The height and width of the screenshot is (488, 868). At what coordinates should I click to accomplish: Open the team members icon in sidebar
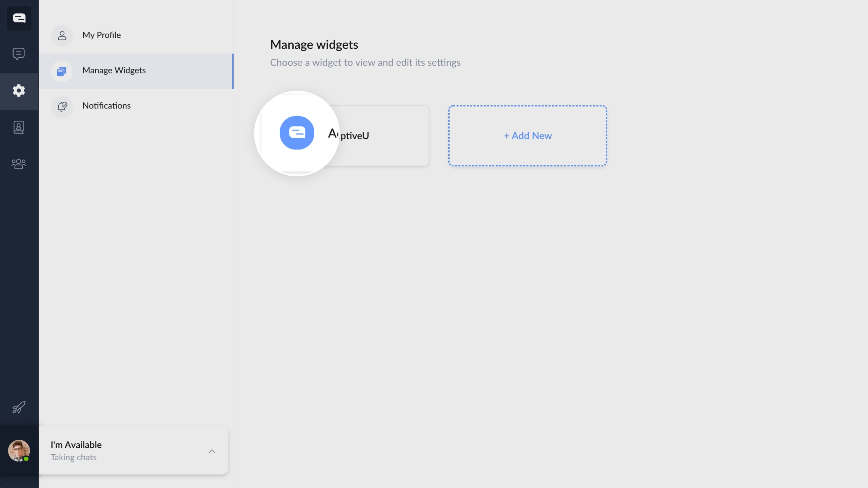click(x=19, y=164)
